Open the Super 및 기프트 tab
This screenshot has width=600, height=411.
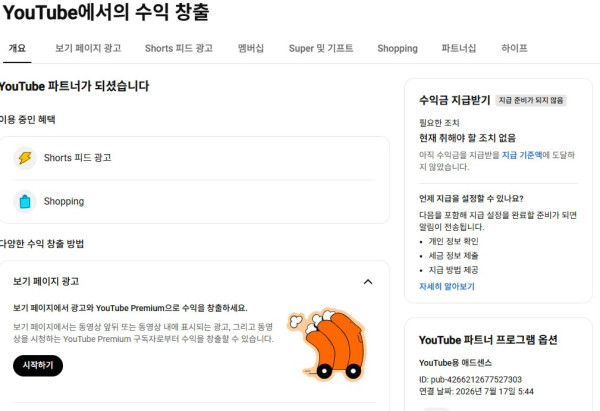coord(321,48)
